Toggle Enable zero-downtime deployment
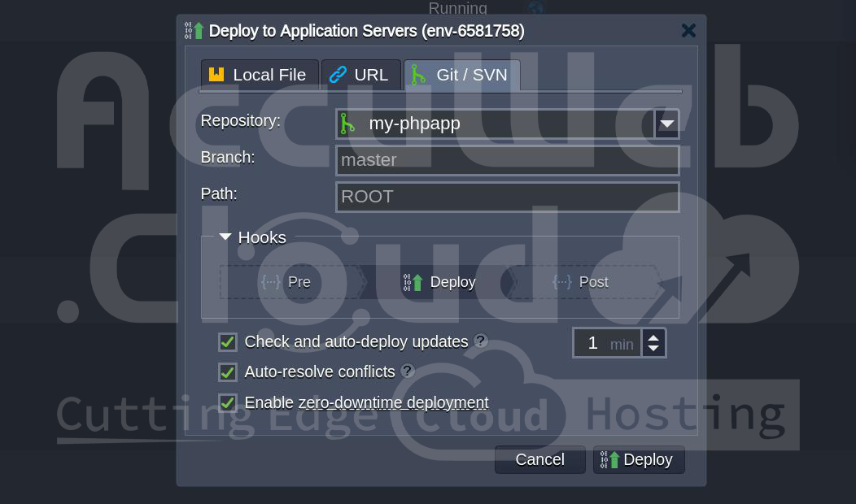Screen dimensions: 856x504 point(228,403)
